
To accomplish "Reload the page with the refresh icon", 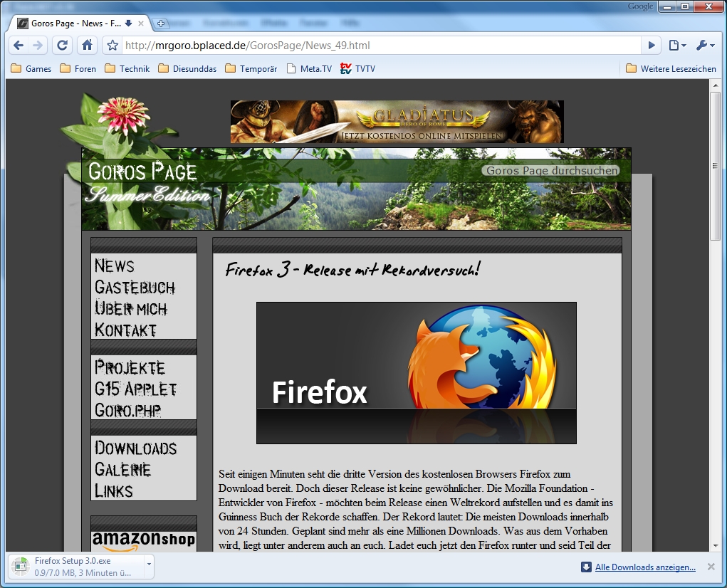I will 62,46.
